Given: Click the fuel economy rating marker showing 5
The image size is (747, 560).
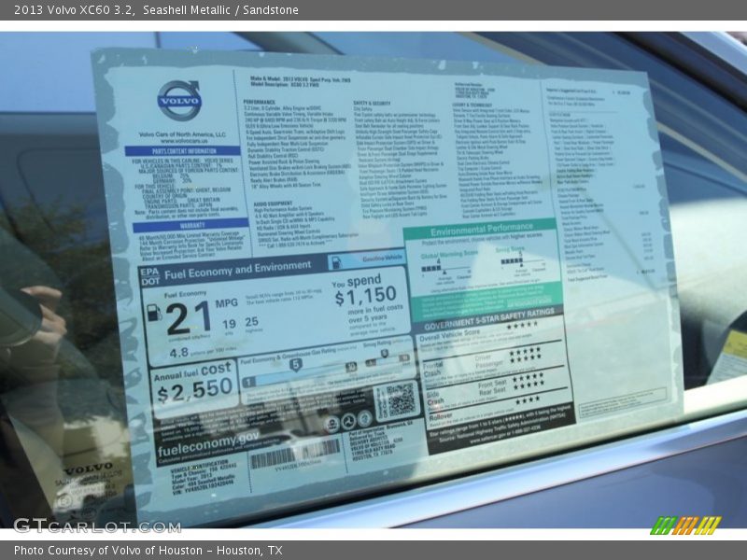Looking at the screenshot, I should click(295, 365).
